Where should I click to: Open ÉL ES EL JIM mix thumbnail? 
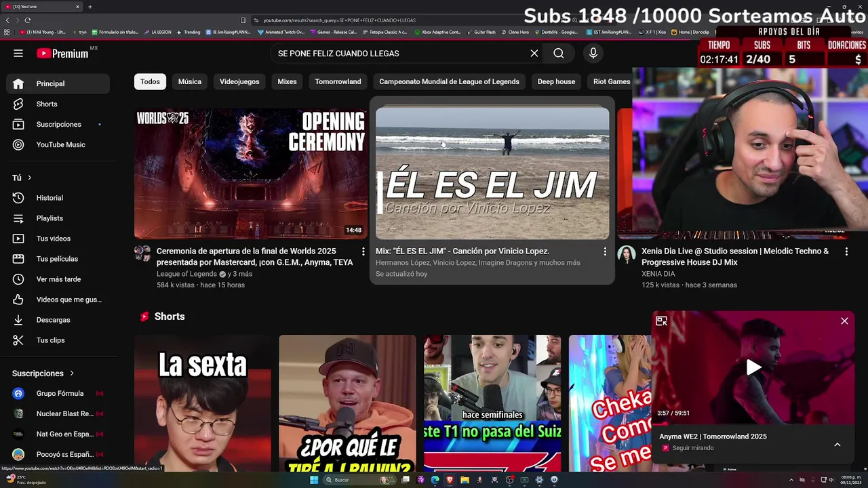[x=492, y=174]
